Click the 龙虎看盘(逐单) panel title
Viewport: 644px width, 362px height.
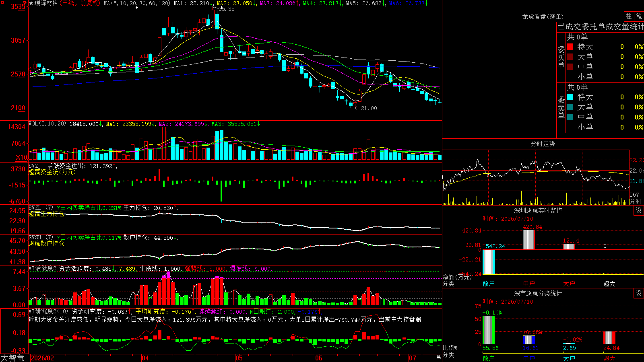(x=543, y=16)
